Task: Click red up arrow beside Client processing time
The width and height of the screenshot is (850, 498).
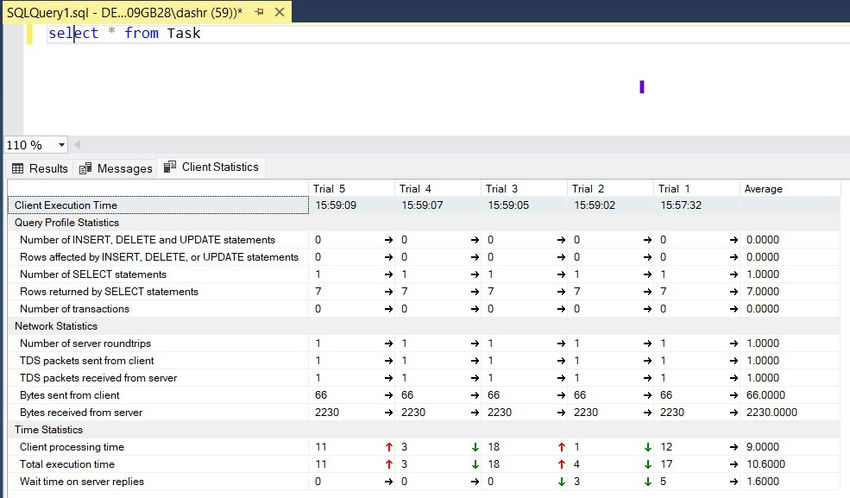Action: click(x=389, y=447)
